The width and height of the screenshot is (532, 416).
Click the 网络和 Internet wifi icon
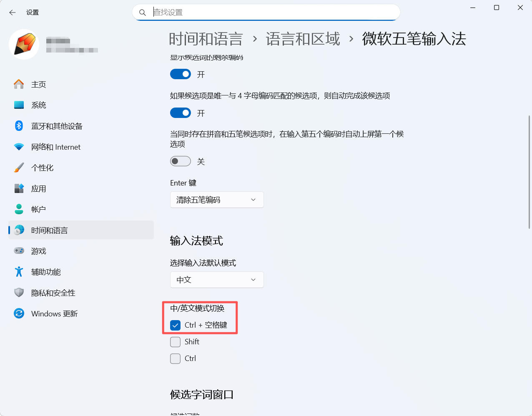[x=19, y=147]
